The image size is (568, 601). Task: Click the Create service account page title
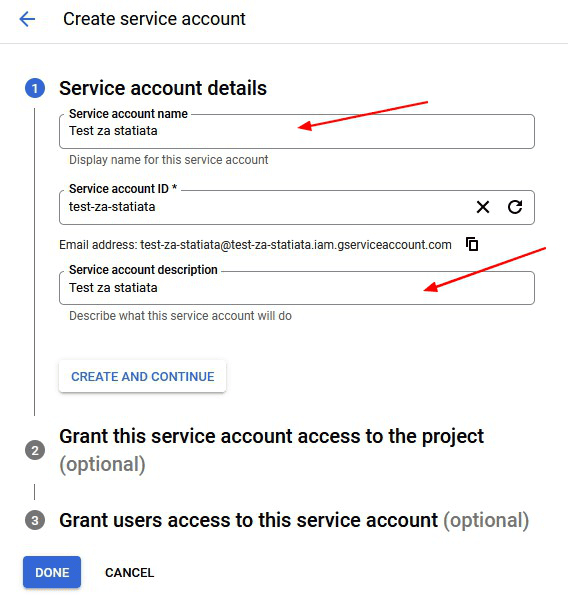154,19
